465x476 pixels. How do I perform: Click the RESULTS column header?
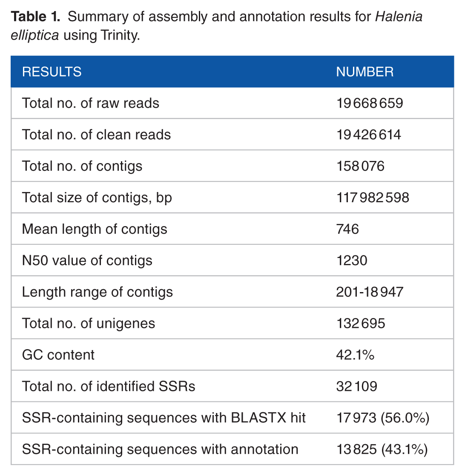[x=52, y=72]
